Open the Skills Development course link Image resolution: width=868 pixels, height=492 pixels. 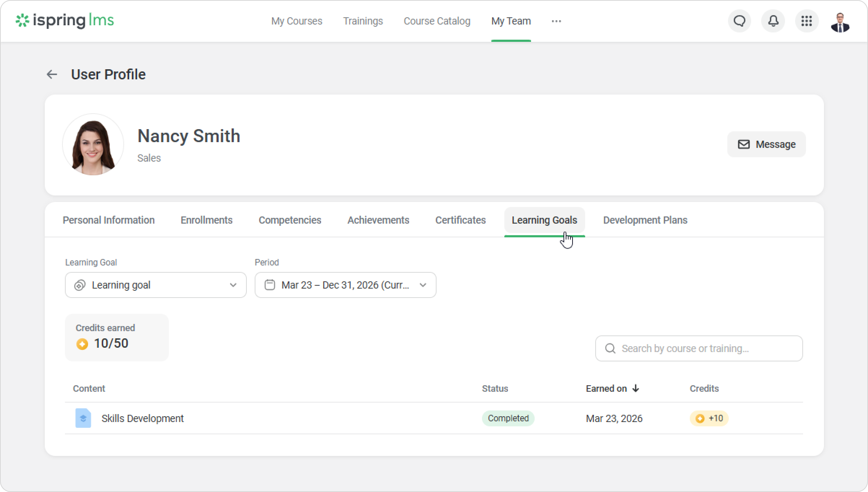tap(143, 418)
